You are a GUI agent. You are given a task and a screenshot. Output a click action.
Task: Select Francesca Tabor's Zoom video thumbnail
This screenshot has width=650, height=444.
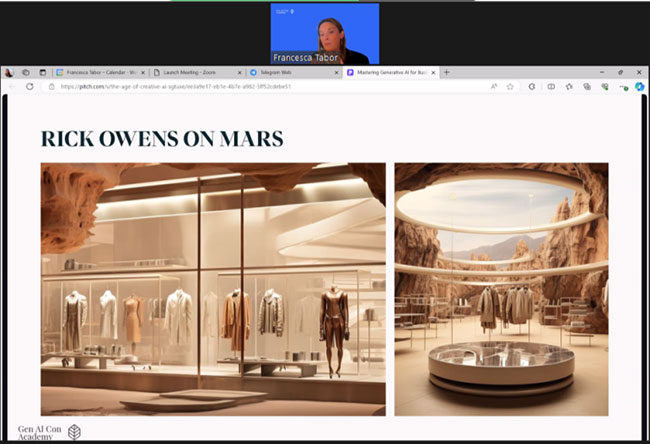325,34
